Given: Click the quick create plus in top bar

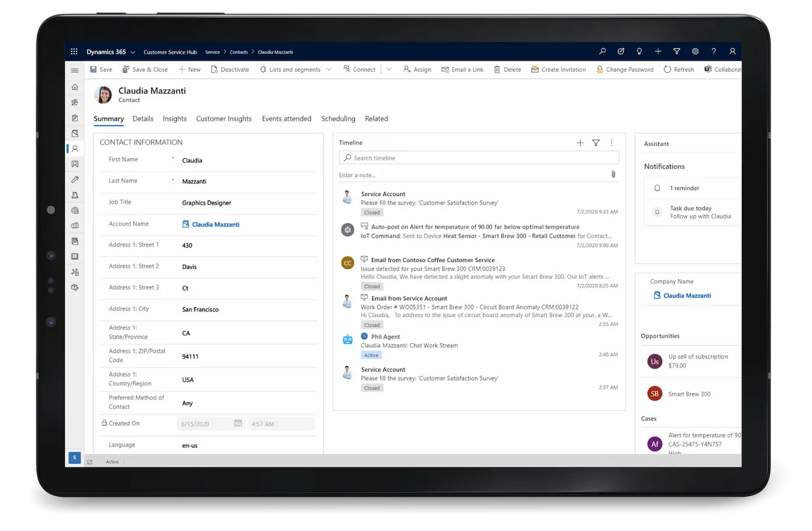Looking at the screenshot, I should (x=658, y=52).
